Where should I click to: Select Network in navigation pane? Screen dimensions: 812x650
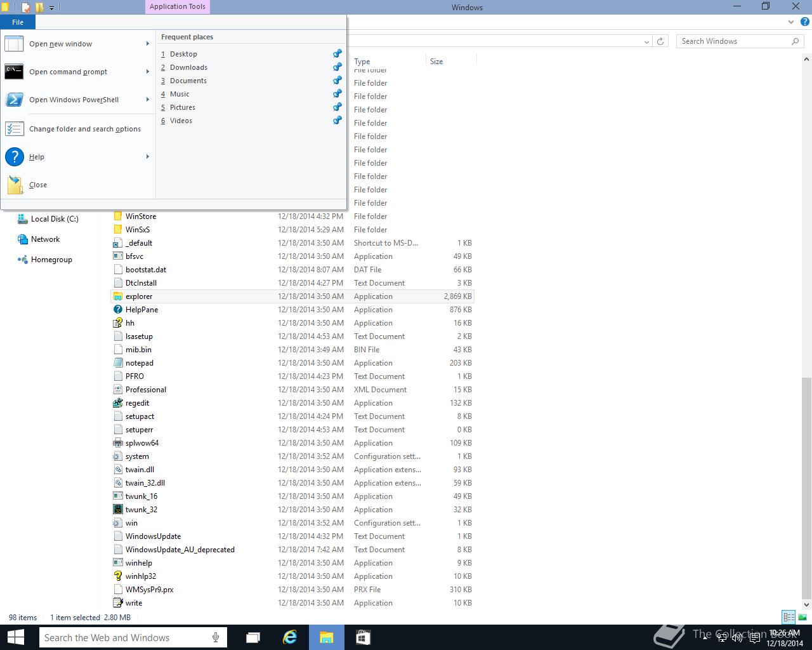point(45,239)
